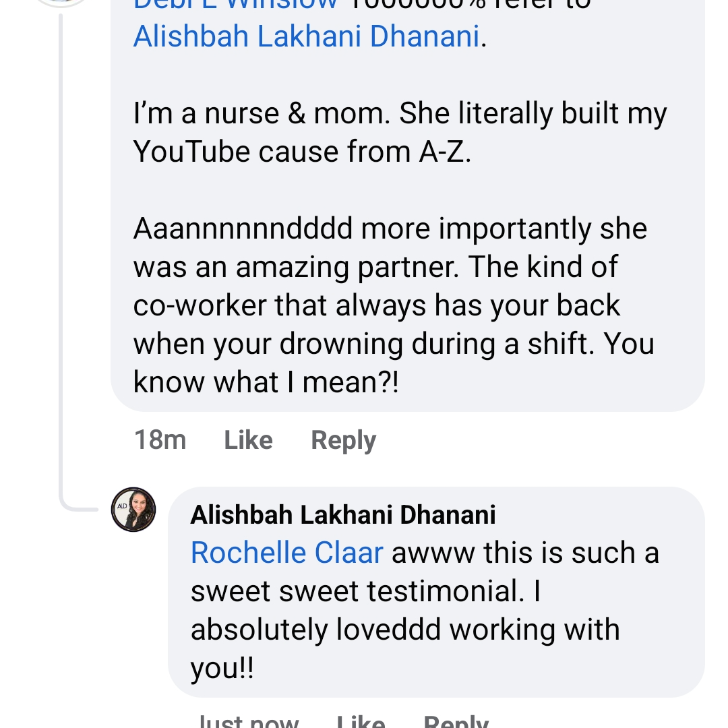Open the Alishbah Lakhani Dhanani mention link

point(306,36)
